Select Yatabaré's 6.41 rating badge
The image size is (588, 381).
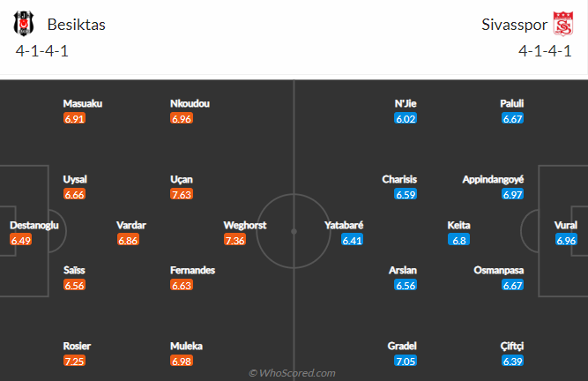tap(352, 240)
